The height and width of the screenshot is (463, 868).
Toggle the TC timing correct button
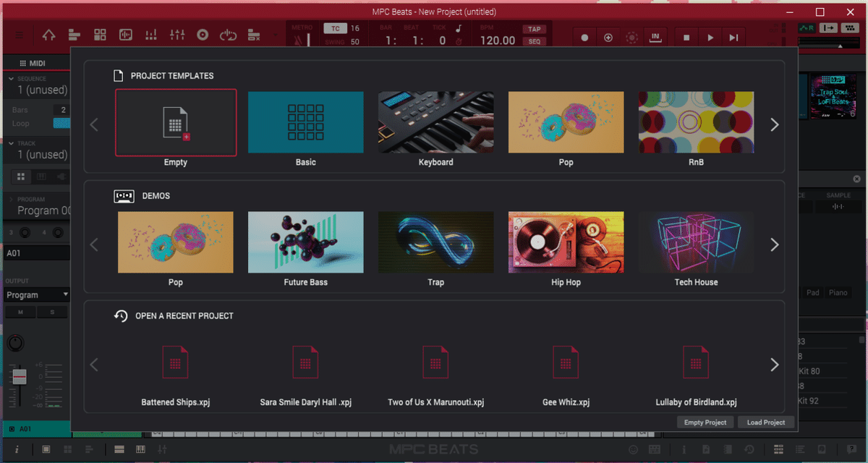click(x=335, y=29)
